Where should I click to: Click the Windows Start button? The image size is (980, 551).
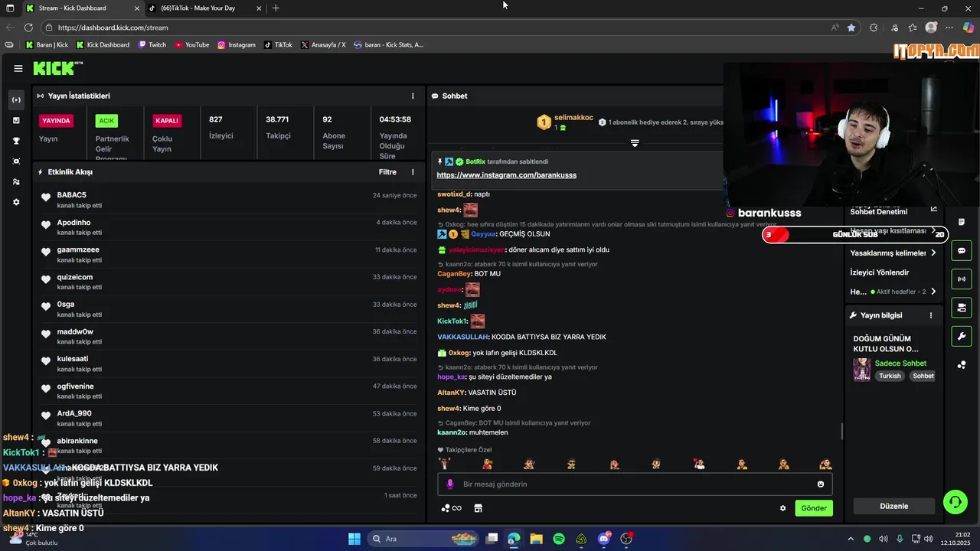point(354,539)
